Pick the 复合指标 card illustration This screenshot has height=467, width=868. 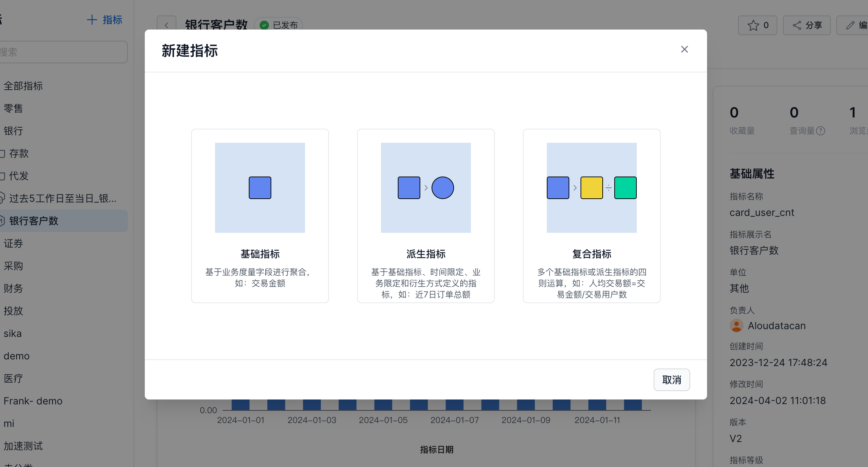coord(591,187)
